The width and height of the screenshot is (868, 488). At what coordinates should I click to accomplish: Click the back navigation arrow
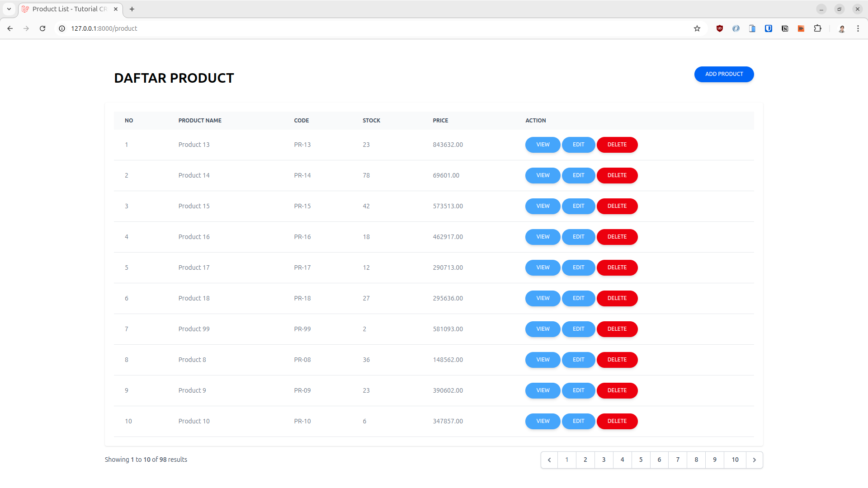coord(10,28)
